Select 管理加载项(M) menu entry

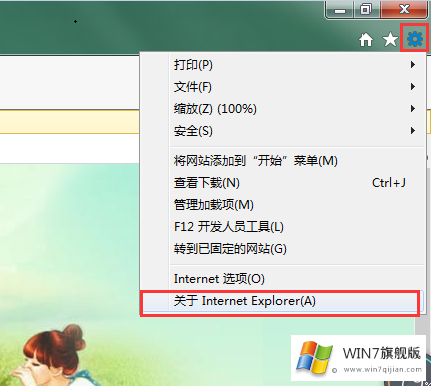click(x=282, y=205)
